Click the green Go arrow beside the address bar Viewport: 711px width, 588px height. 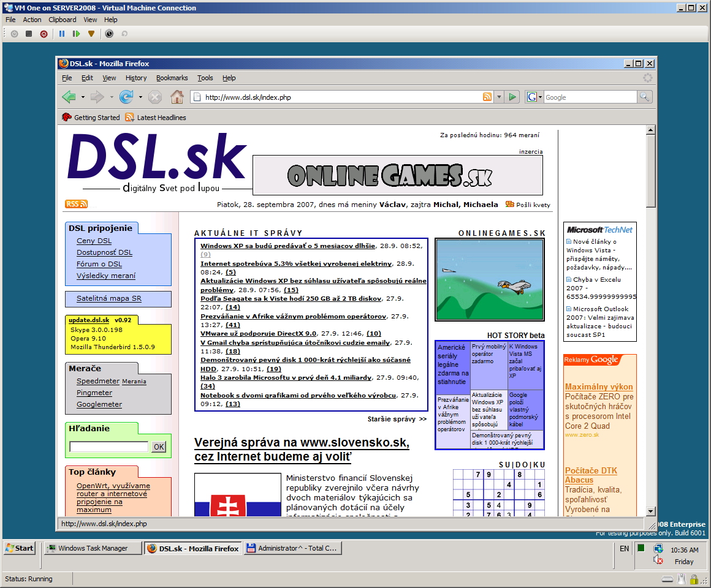pyautogui.click(x=512, y=97)
